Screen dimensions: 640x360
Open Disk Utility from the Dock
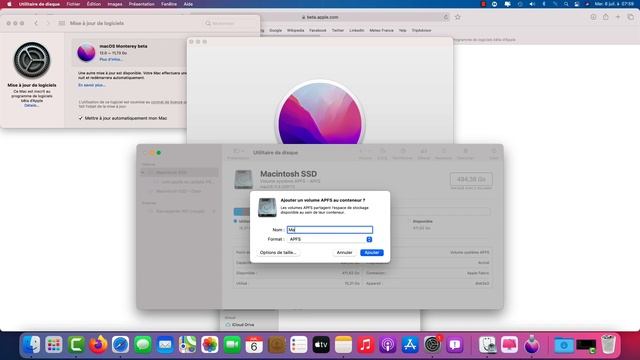[487, 345]
